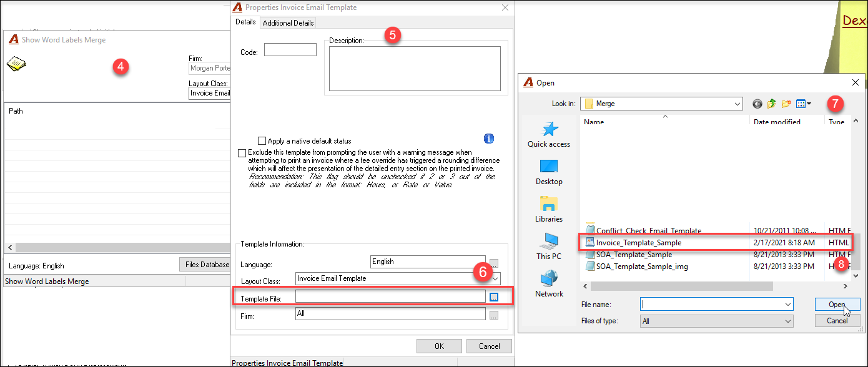Select Libraries in the Open dialog sidebar
This screenshot has width=868, height=367.
click(549, 210)
